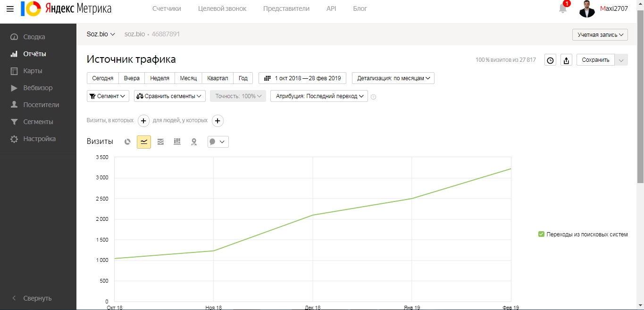Go to Целевой звонок page

tap(222, 8)
